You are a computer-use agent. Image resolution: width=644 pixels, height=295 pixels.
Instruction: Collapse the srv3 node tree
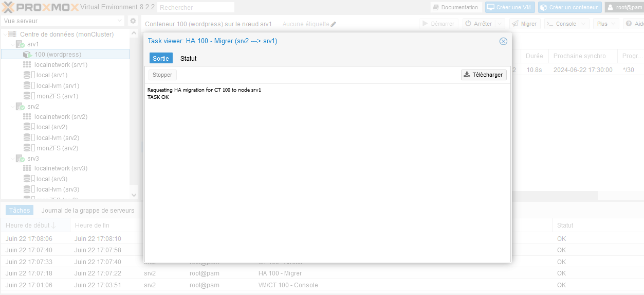tap(12, 159)
